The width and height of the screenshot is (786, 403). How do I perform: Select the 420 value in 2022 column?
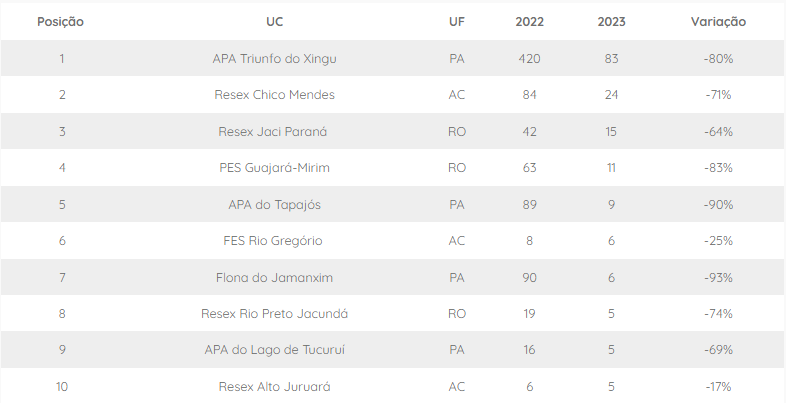[x=530, y=59]
